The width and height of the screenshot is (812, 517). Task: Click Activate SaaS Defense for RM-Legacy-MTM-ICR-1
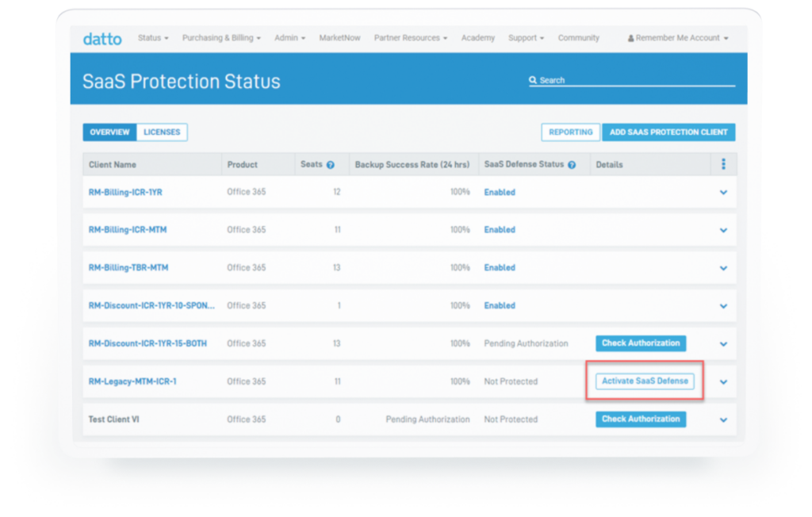(646, 381)
